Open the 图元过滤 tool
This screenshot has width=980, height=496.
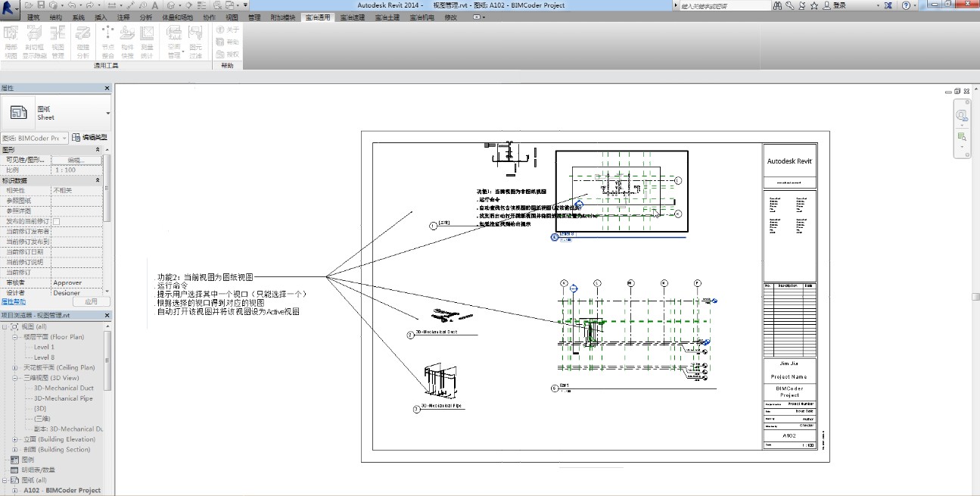[195, 41]
